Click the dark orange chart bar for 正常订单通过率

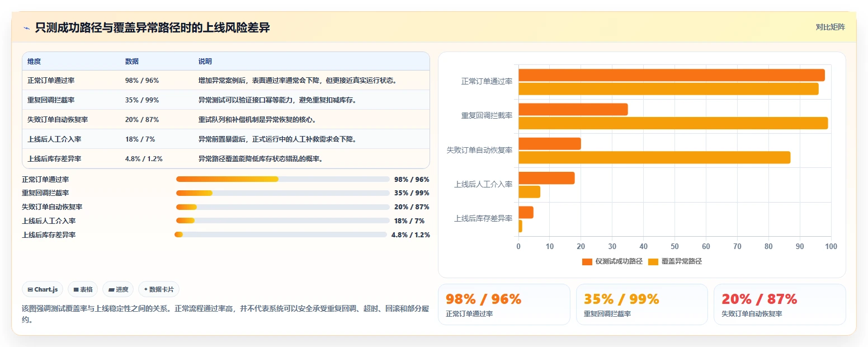[x=672, y=76]
